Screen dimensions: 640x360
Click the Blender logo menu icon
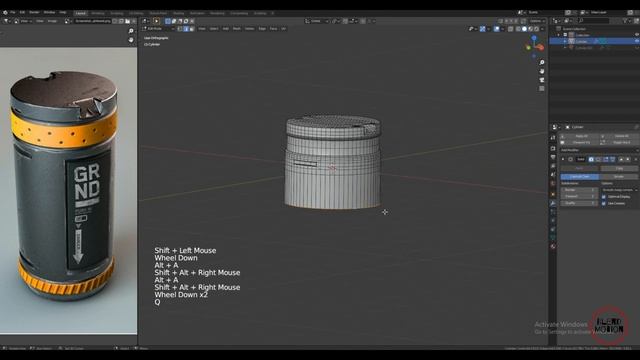coord(5,13)
